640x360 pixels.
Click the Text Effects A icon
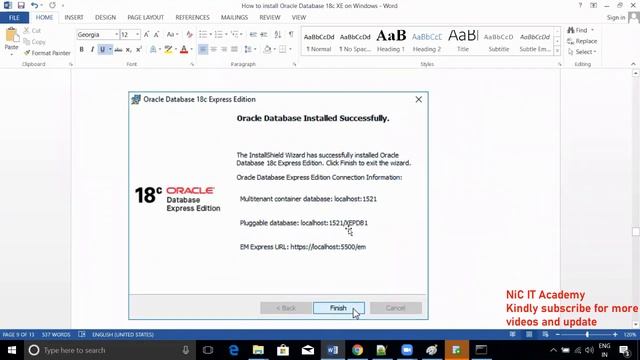(x=153, y=50)
